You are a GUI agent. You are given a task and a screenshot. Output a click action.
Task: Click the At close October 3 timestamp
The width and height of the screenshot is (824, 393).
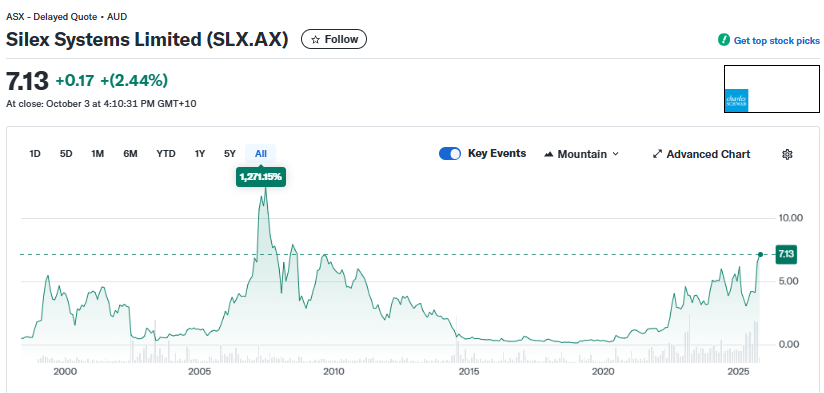tap(101, 104)
